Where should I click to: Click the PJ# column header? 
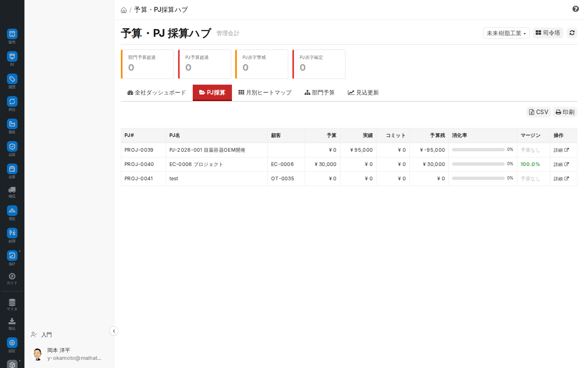143,135
